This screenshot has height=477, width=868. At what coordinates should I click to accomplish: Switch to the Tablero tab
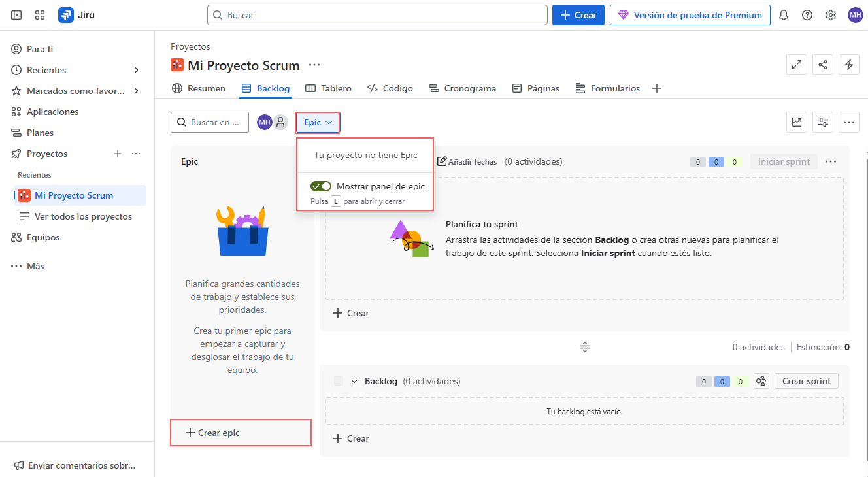328,88
